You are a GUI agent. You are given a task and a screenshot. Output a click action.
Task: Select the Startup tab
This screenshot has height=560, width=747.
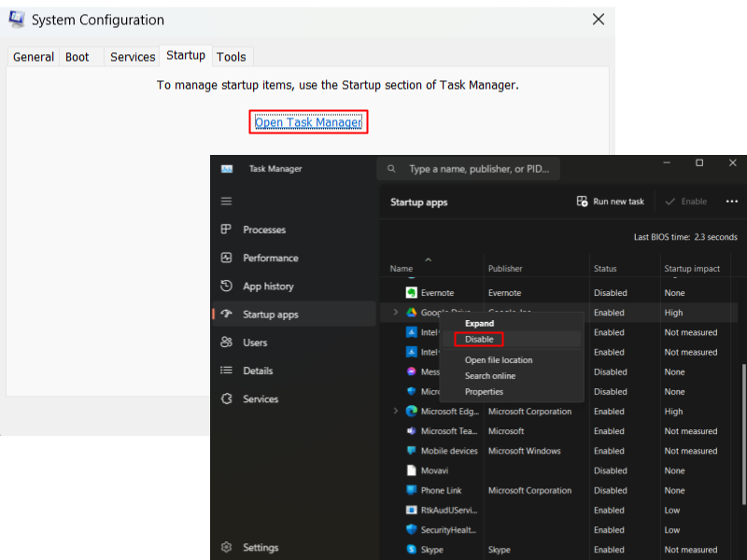click(x=186, y=55)
